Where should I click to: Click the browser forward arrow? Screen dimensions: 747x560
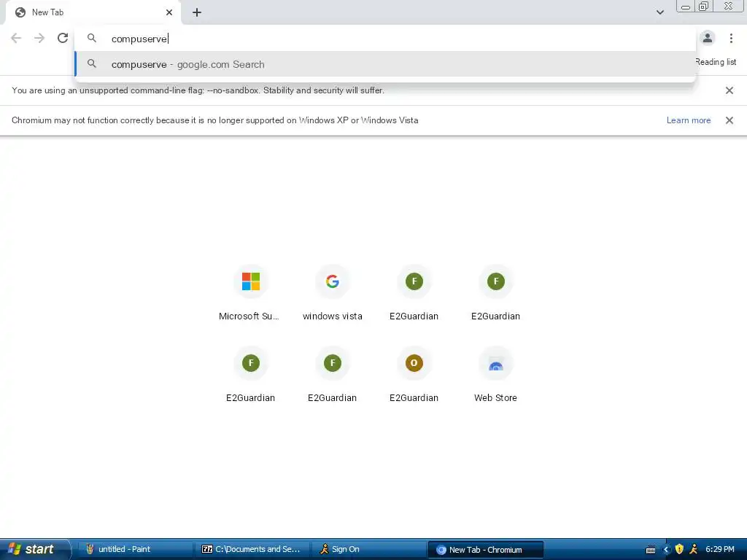pos(39,38)
